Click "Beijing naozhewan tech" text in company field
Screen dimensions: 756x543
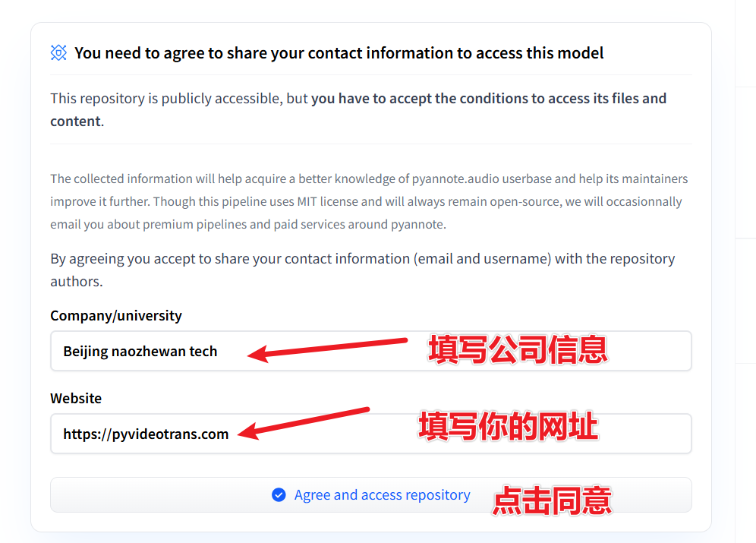pos(140,352)
